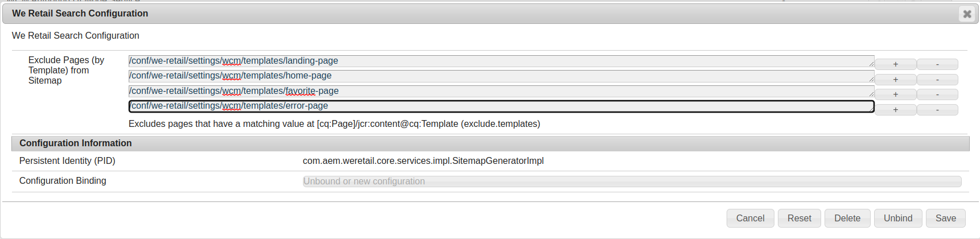Add row after error-page template entry
The width and height of the screenshot is (980, 239).
(895, 110)
